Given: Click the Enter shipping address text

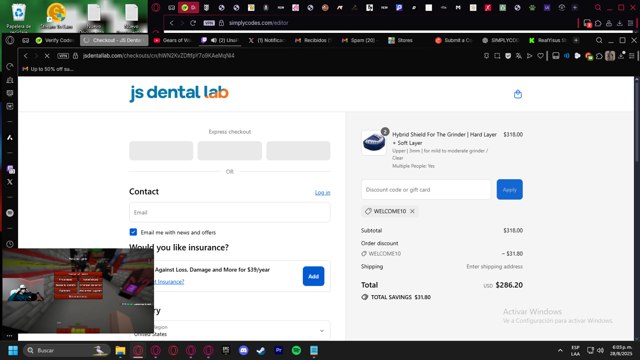Looking at the screenshot, I should (494, 267).
